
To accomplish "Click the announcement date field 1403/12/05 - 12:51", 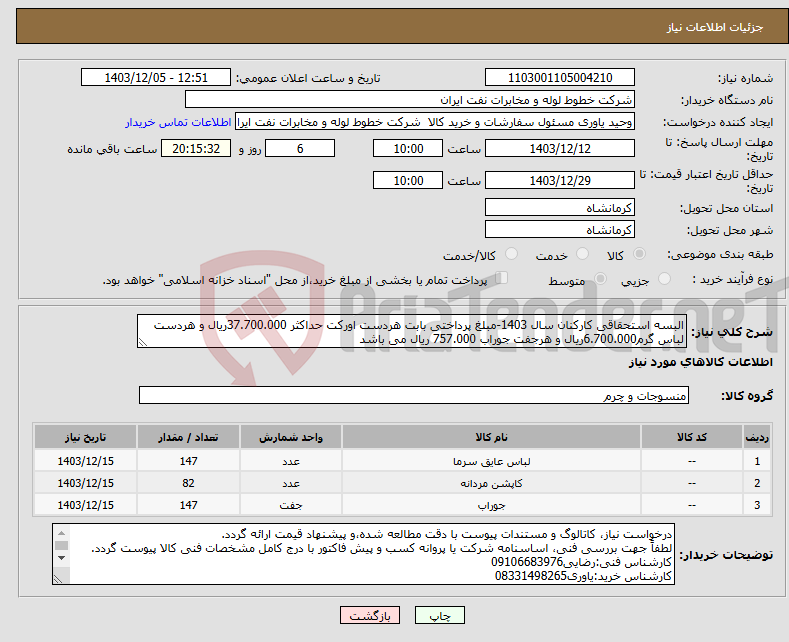I will [x=155, y=78].
